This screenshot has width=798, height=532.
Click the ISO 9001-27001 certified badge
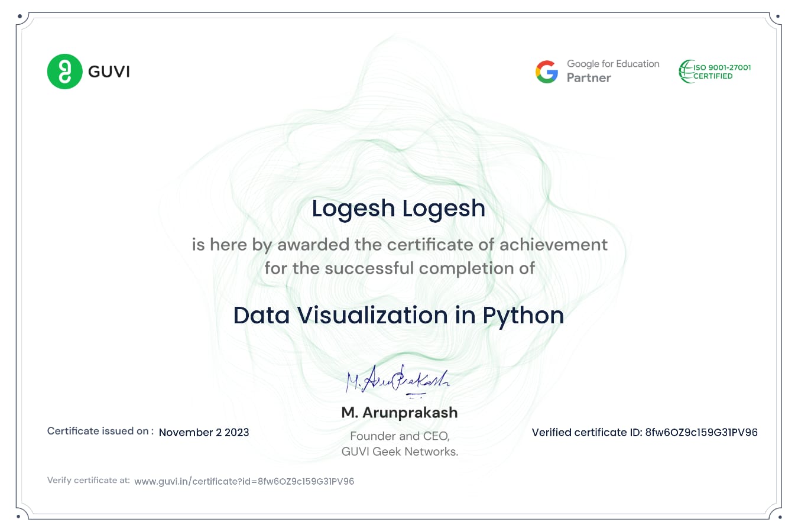pyautogui.click(x=715, y=72)
